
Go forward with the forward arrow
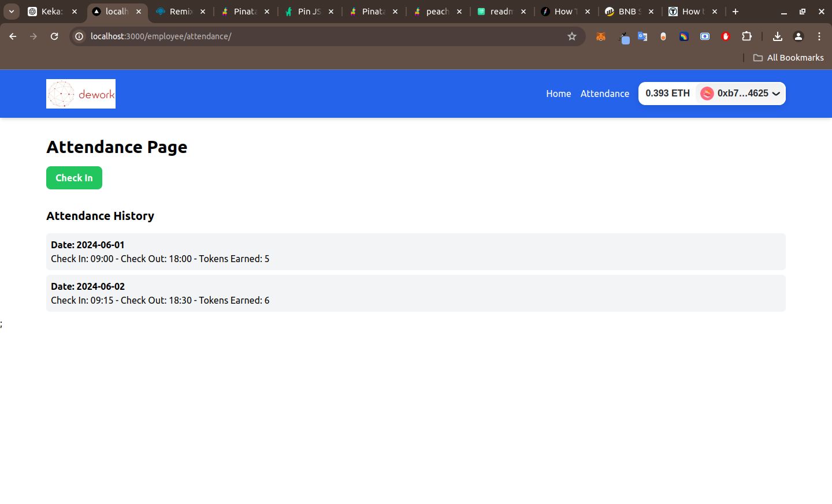point(34,36)
